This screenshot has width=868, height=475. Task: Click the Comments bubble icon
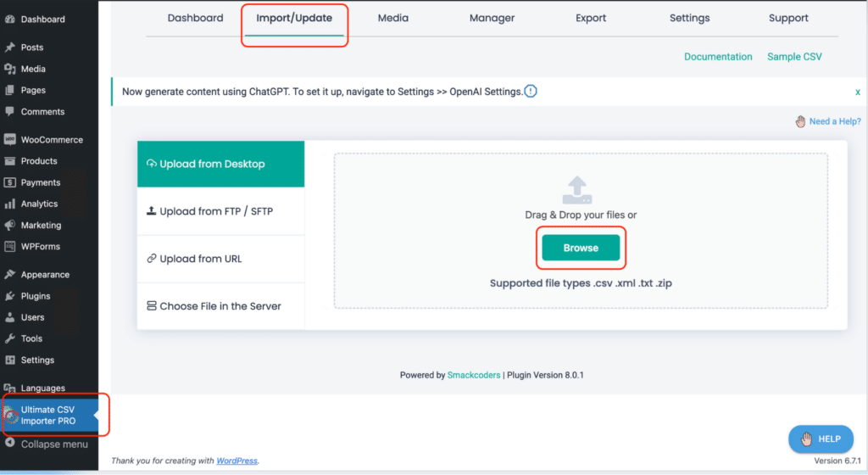[x=9, y=111]
